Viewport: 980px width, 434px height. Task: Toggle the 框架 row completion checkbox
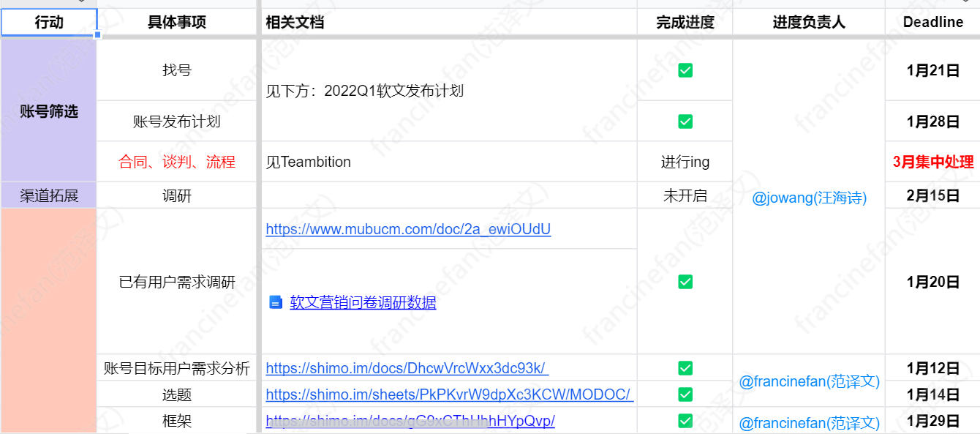(685, 421)
